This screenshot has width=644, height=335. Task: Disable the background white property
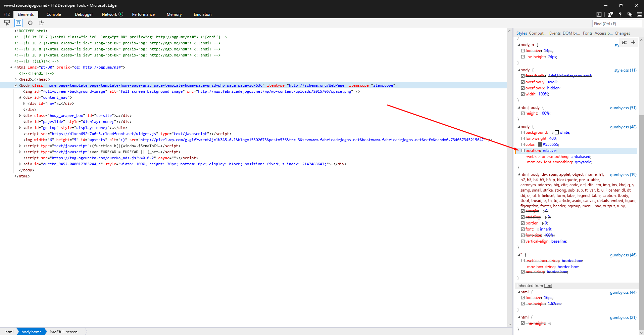coord(523,132)
